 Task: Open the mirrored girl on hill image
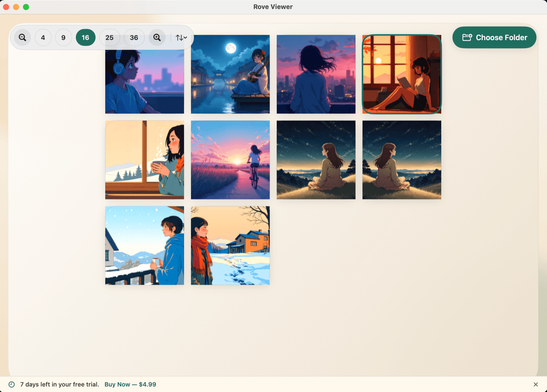[402, 160]
